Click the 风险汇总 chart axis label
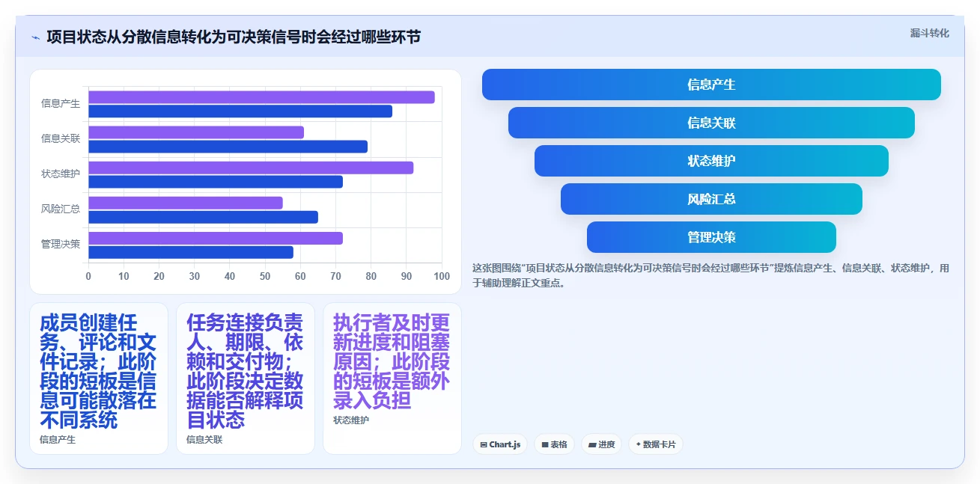 click(x=61, y=209)
